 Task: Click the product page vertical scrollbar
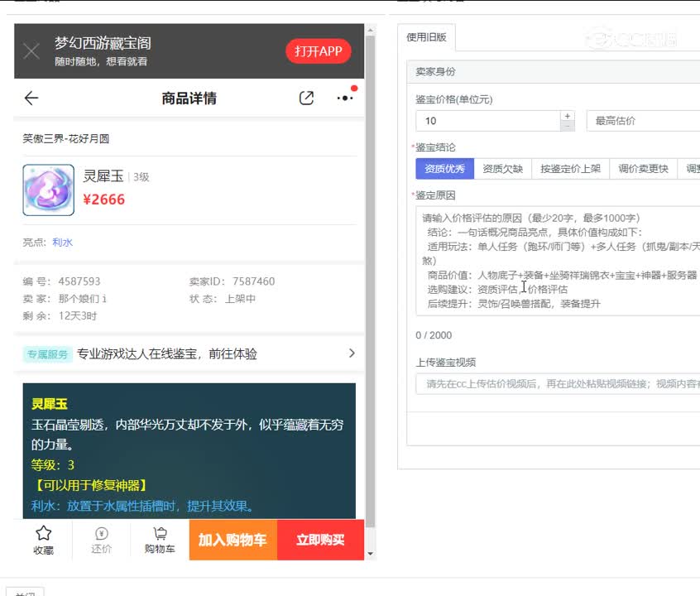370,281
